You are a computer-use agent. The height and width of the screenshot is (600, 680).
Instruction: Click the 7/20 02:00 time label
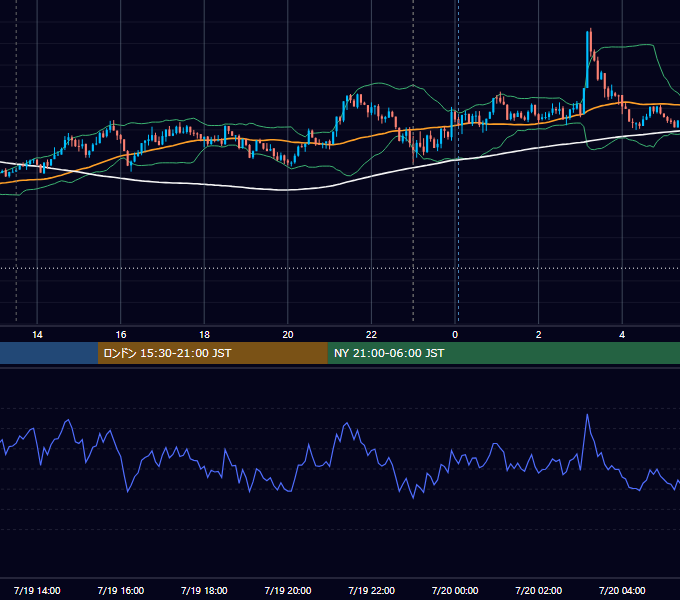[538, 590]
